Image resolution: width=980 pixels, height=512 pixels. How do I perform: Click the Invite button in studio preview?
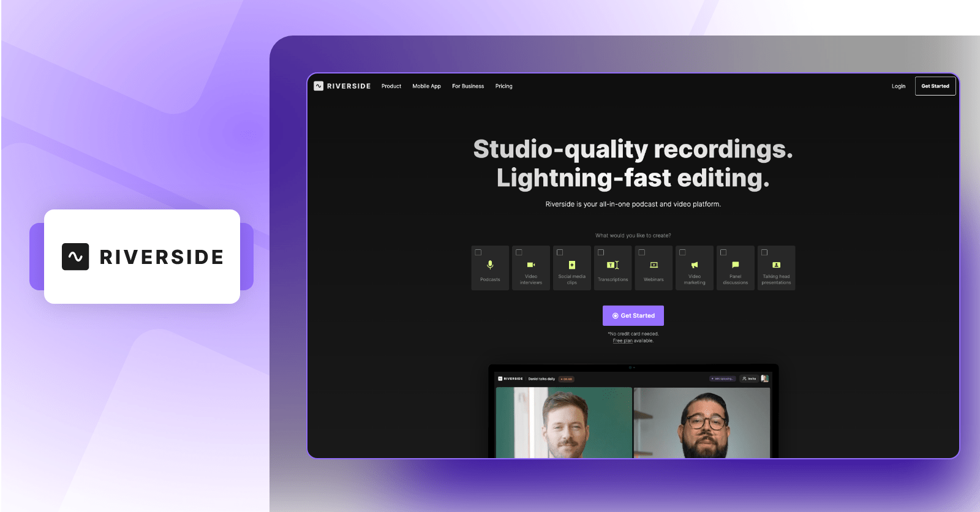[748, 378]
